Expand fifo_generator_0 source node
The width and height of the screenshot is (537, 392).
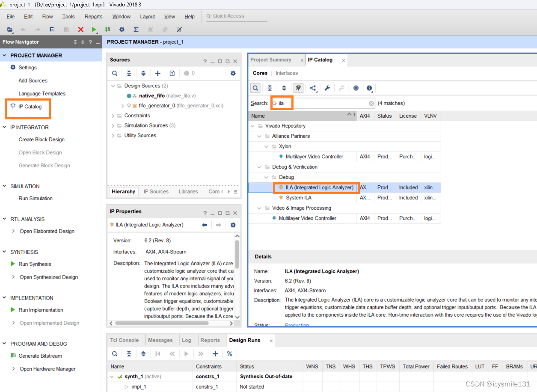(123, 106)
